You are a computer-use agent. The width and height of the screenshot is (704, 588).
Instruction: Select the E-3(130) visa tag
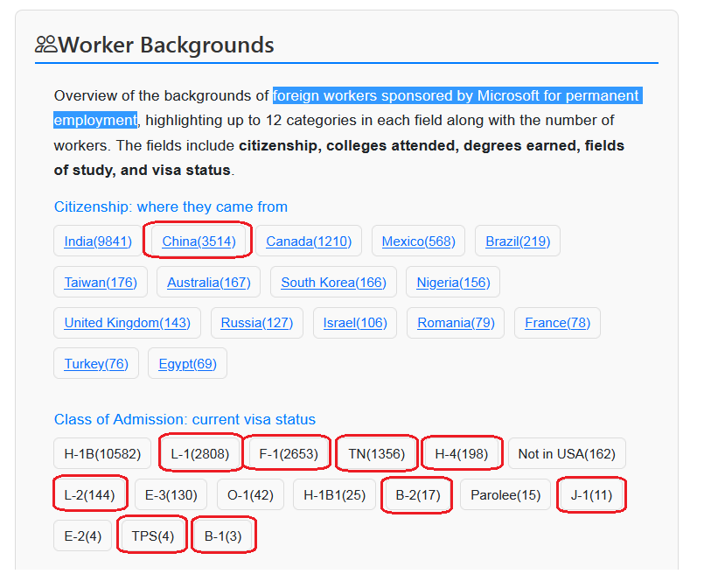pyautogui.click(x=171, y=495)
